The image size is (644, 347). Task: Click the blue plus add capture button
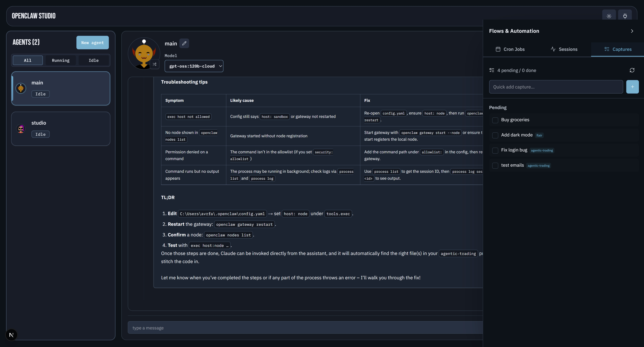tap(632, 87)
